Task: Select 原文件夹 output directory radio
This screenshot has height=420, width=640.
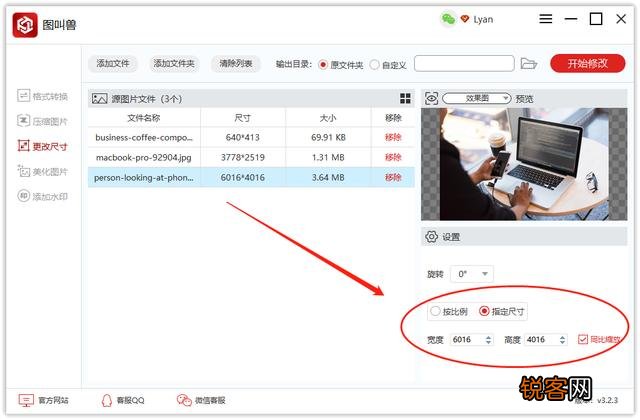Action: click(x=323, y=65)
